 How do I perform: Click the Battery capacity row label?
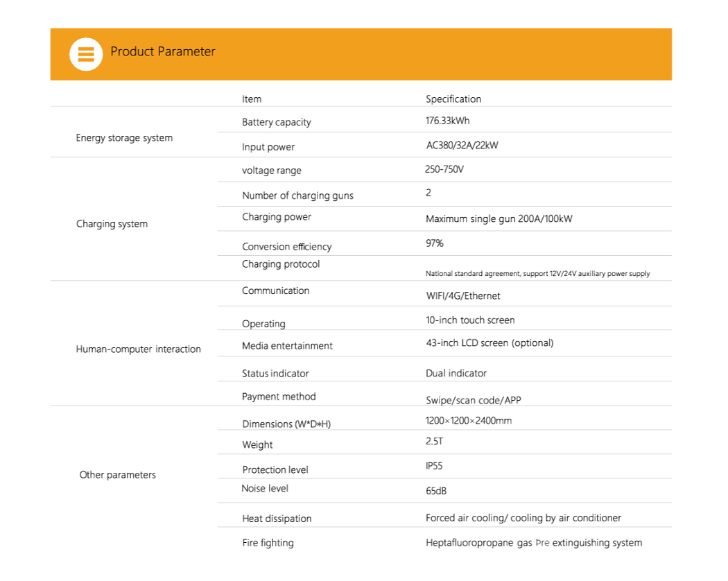[x=276, y=123]
